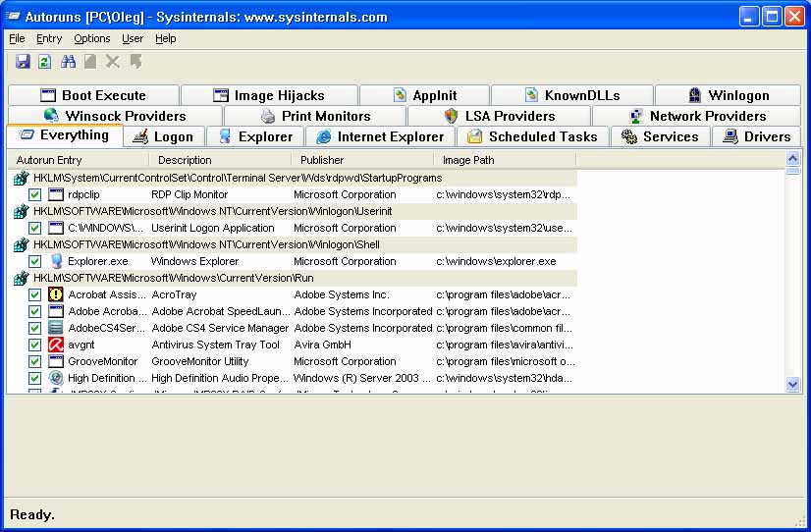Image resolution: width=811 pixels, height=532 pixels.
Task: Click the Find binoculars icon
Action: (x=69, y=62)
